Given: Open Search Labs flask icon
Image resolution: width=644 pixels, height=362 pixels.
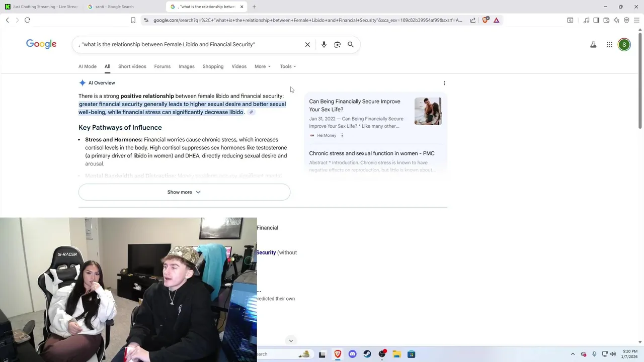Looking at the screenshot, I should (x=593, y=44).
